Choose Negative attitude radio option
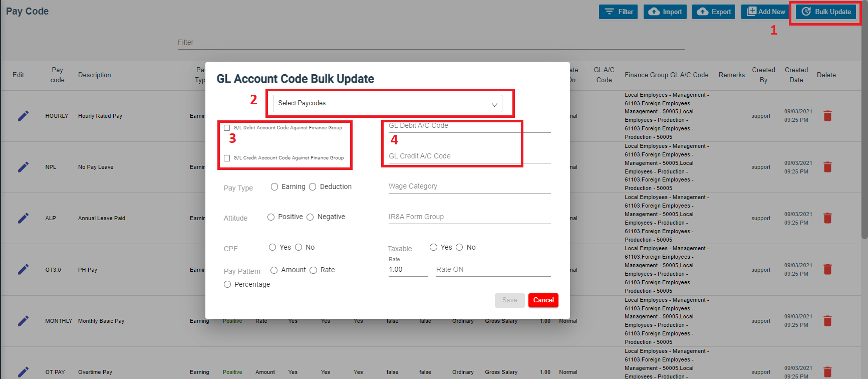Screen dimensions: 868x379 pos(310,217)
